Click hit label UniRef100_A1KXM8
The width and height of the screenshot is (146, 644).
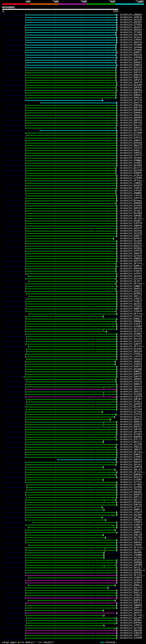point(131,35)
